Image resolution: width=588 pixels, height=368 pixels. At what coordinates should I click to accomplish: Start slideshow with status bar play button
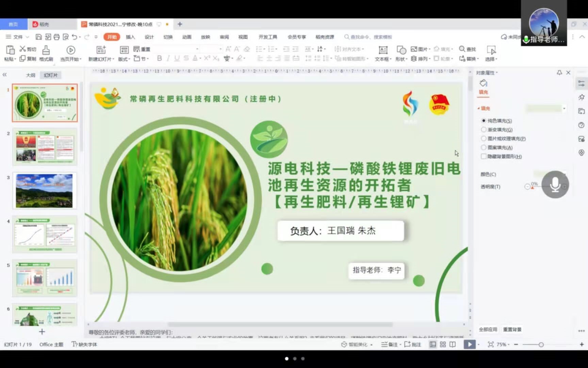click(x=470, y=344)
